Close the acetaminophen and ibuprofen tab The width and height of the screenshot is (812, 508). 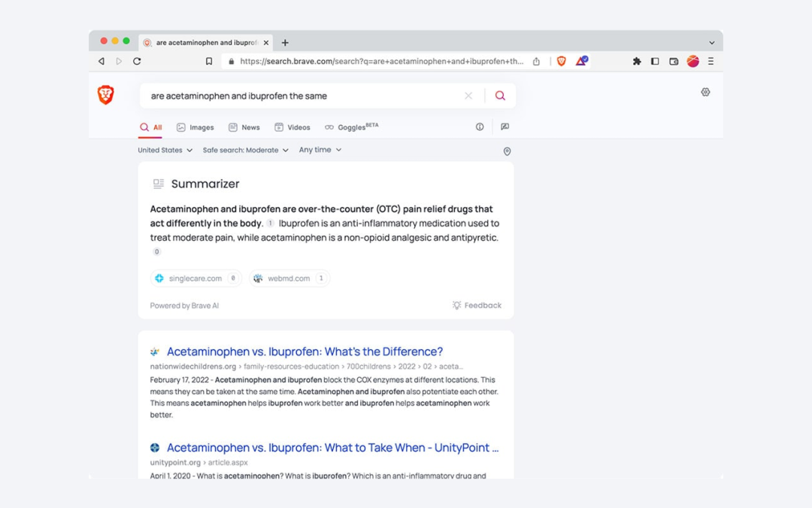coord(266,42)
